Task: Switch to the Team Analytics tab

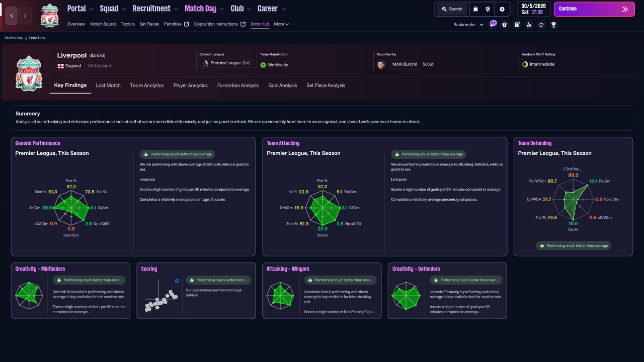Action: 147,85
